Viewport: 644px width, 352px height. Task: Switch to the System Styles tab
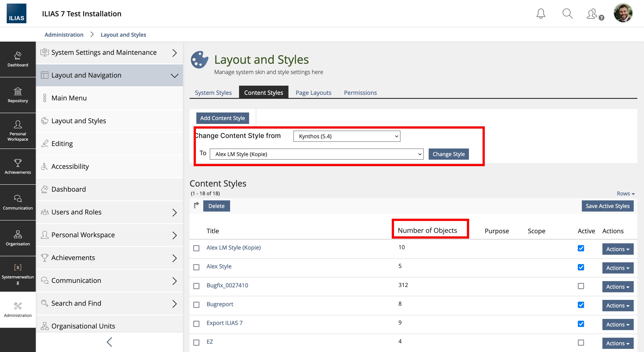coord(213,93)
